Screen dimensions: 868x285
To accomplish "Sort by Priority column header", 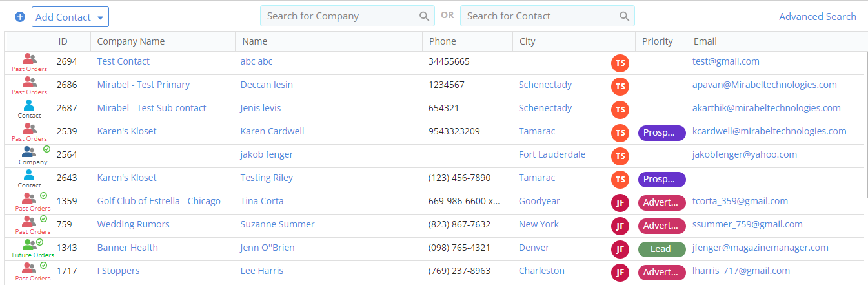I will [x=657, y=41].
